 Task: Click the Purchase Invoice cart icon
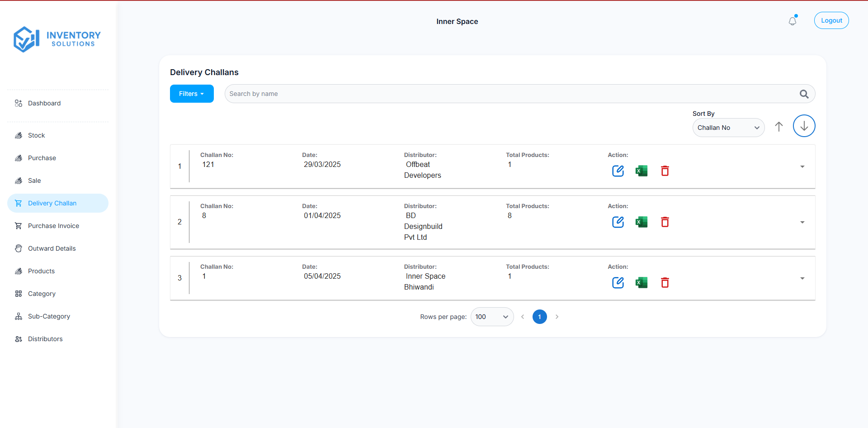(19, 226)
